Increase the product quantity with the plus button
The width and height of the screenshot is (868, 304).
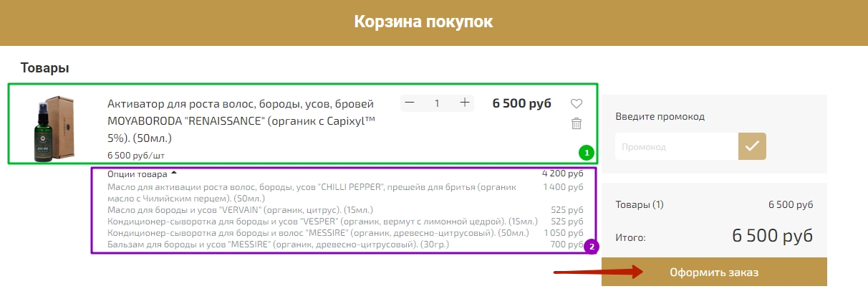point(465,103)
